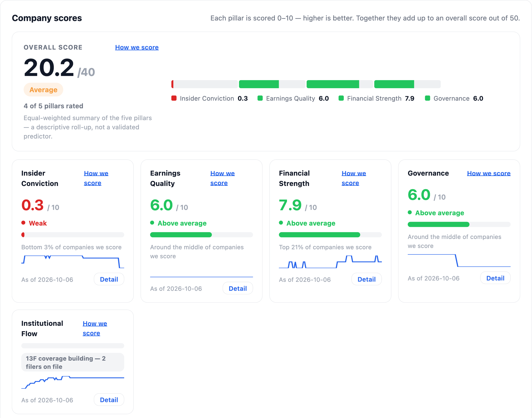Open Detail for the Earnings Quality card
Viewport: 532px width, 418px height.
click(x=238, y=288)
